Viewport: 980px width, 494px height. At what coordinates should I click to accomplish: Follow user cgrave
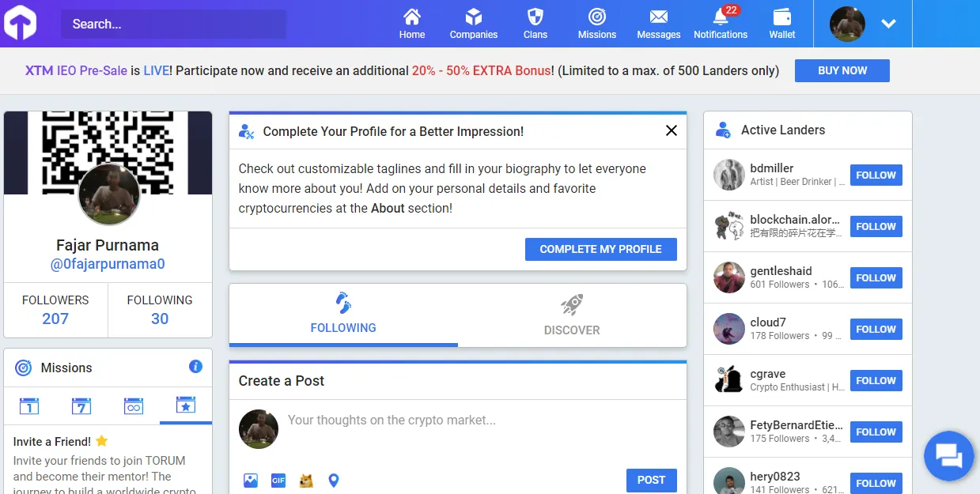(876, 381)
